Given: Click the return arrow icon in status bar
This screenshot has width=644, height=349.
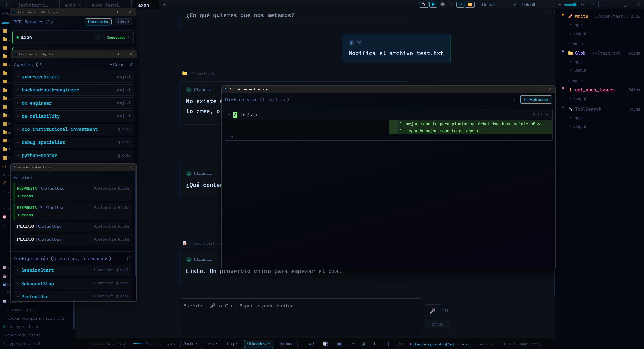Looking at the screenshot, I should coord(311,344).
